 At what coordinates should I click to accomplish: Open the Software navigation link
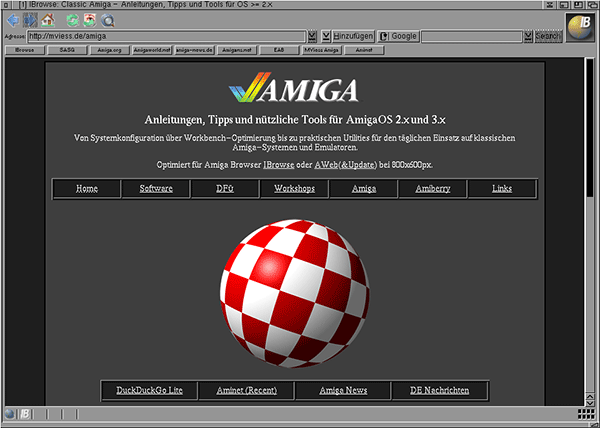[x=156, y=189]
